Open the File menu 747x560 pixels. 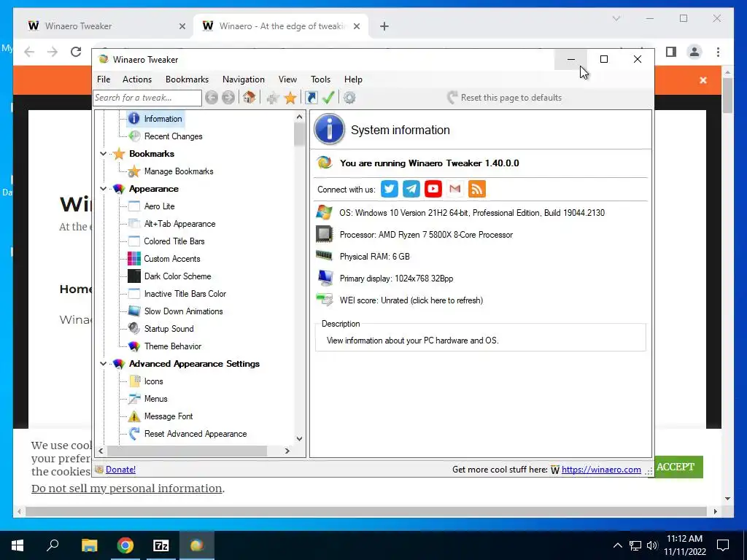(x=104, y=79)
